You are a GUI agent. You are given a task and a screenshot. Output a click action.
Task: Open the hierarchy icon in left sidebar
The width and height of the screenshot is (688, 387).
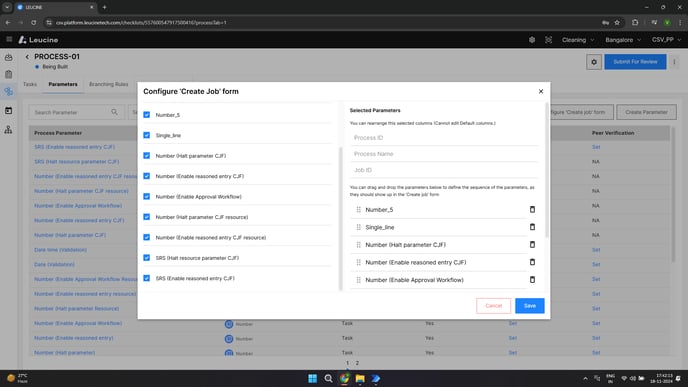click(x=8, y=129)
